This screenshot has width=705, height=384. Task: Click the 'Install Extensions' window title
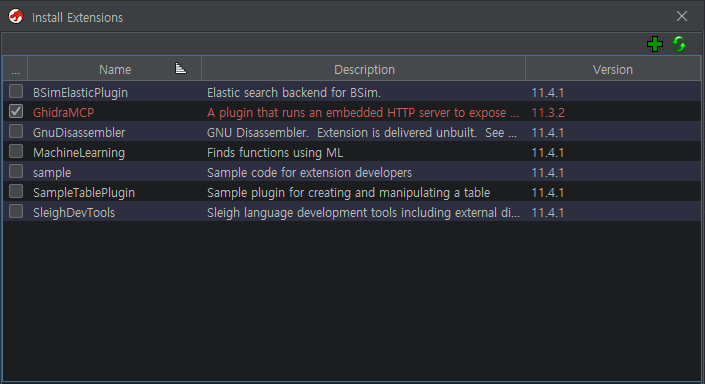point(77,18)
